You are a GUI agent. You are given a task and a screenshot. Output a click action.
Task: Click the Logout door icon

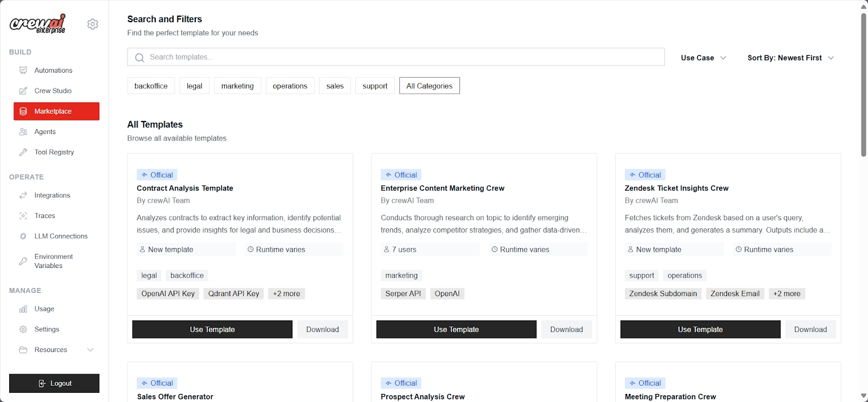coord(42,384)
